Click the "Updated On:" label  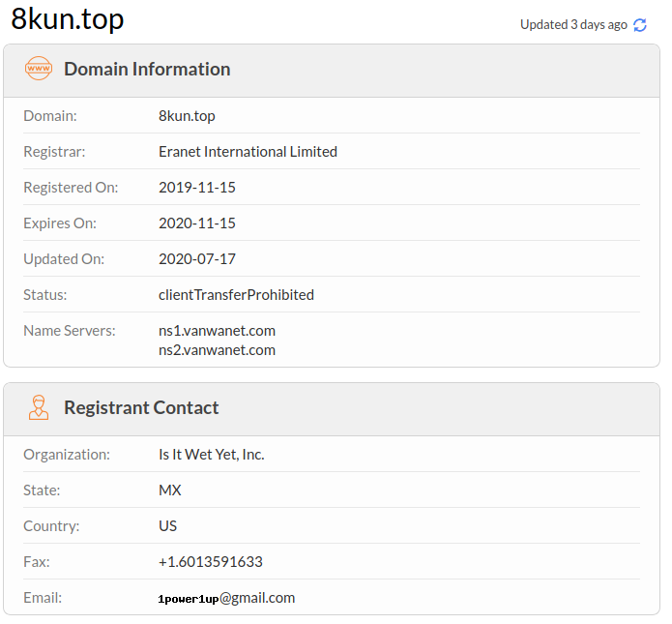[x=64, y=259]
